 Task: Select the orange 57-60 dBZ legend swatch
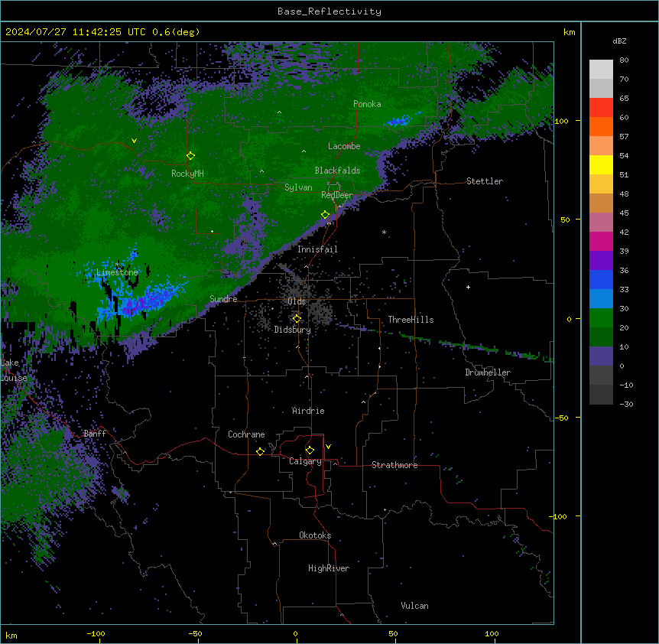point(601,126)
